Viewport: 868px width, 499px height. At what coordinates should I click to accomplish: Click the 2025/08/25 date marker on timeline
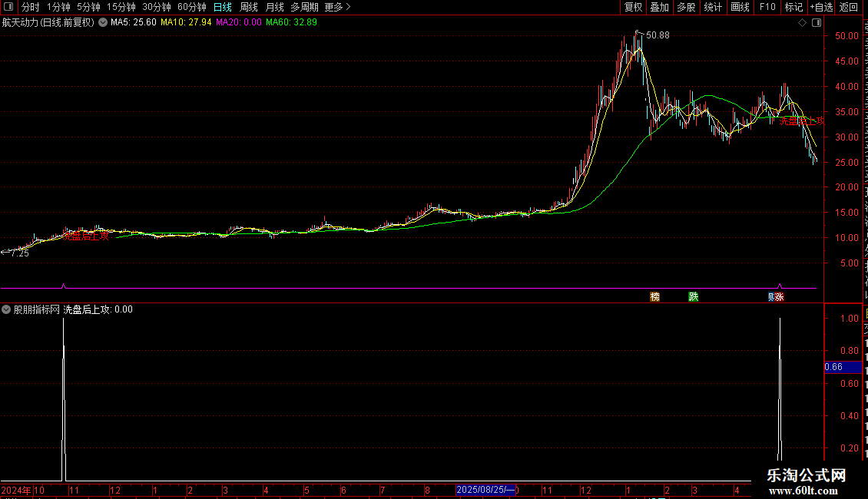(485, 490)
